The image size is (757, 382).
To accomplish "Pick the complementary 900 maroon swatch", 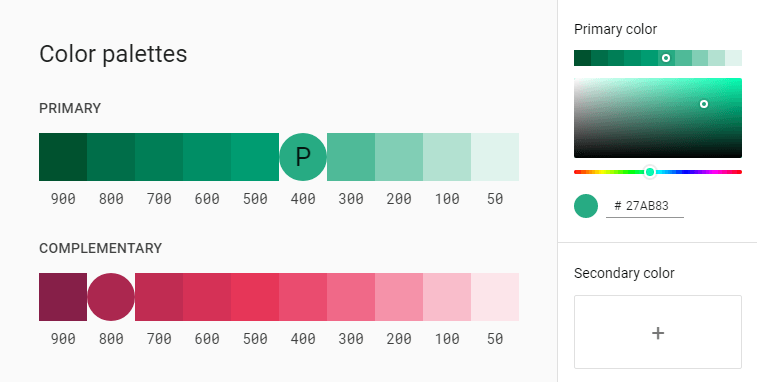I will [63, 297].
